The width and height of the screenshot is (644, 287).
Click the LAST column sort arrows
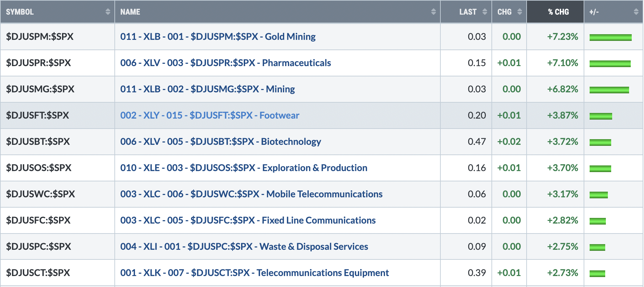tap(485, 12)
